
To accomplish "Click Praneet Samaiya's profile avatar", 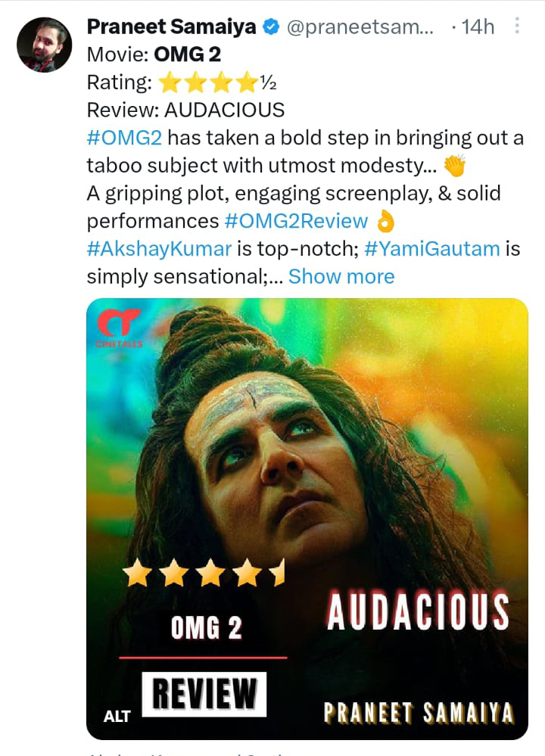I will coord(45,44).
